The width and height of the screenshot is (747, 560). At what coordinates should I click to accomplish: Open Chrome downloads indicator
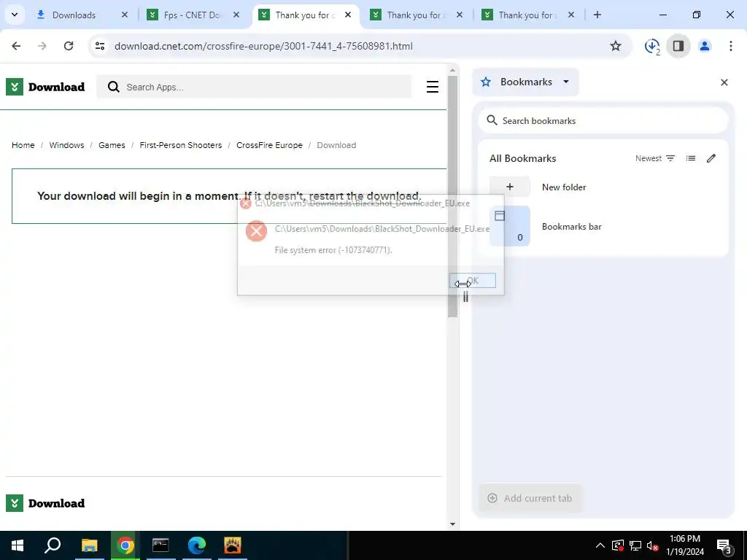pos(652,46)
